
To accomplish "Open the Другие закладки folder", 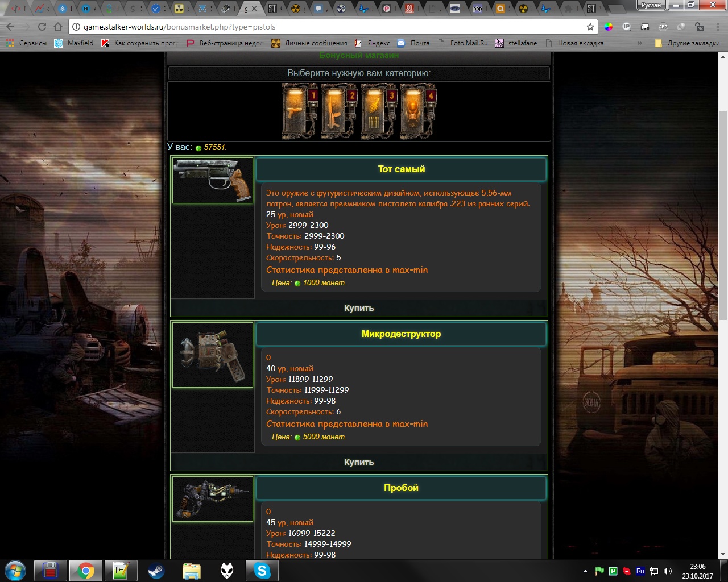I will point(687,43).
